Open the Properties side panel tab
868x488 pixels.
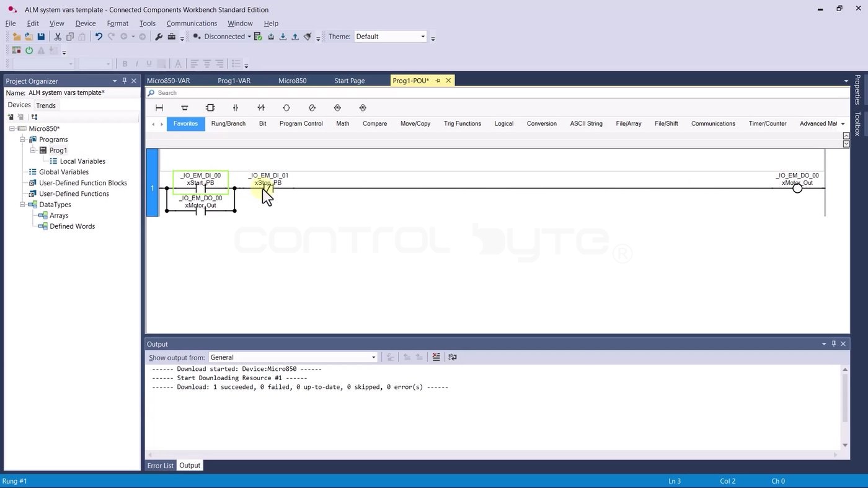click(x=857, y=90)
